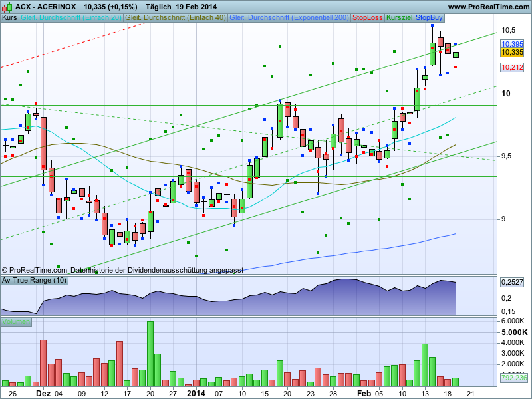Click the Feb month label on time axis
532x399 pixels.
[x=364, y=394]
